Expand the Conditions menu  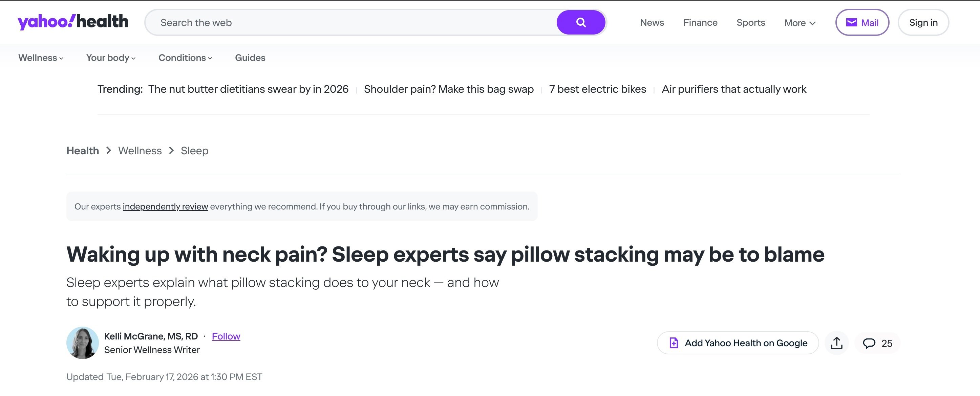pos(185,58)
